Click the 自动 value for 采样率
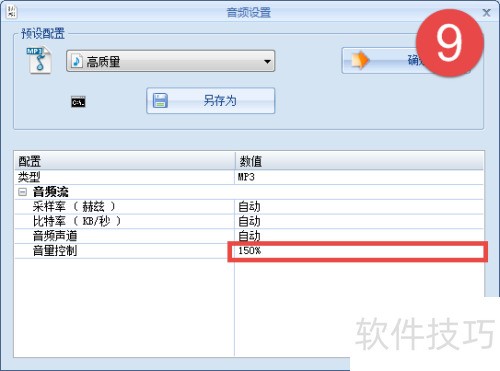 tap(359, 207)
